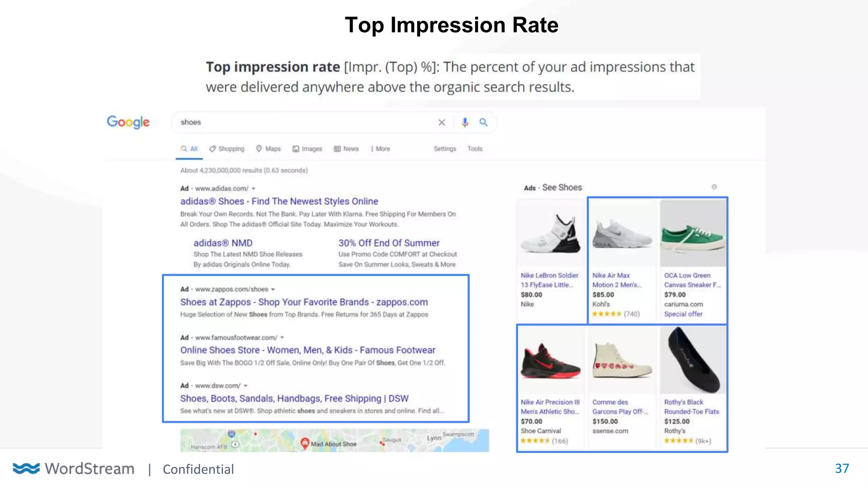This screenshot has width=868, height=488.
Task: Click the Nike Air Max Motion 2 image
Action: [x=622, y=233]
